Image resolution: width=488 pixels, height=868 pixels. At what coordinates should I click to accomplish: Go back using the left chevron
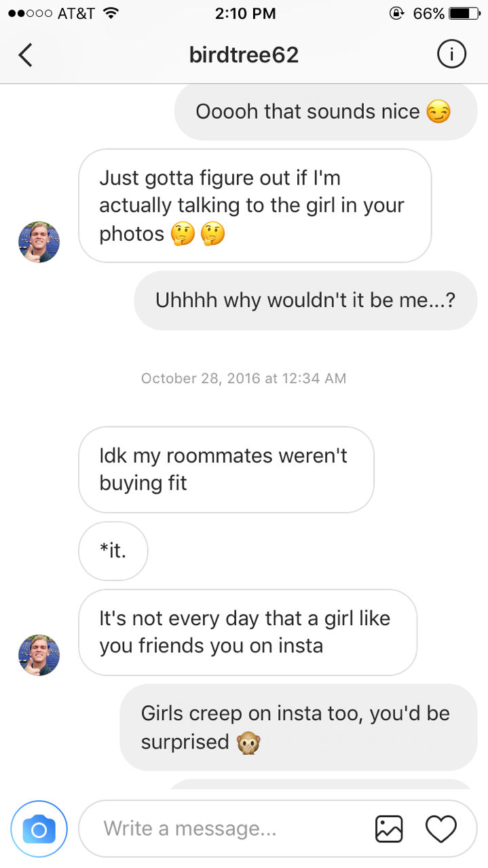(x=25, y=55)
